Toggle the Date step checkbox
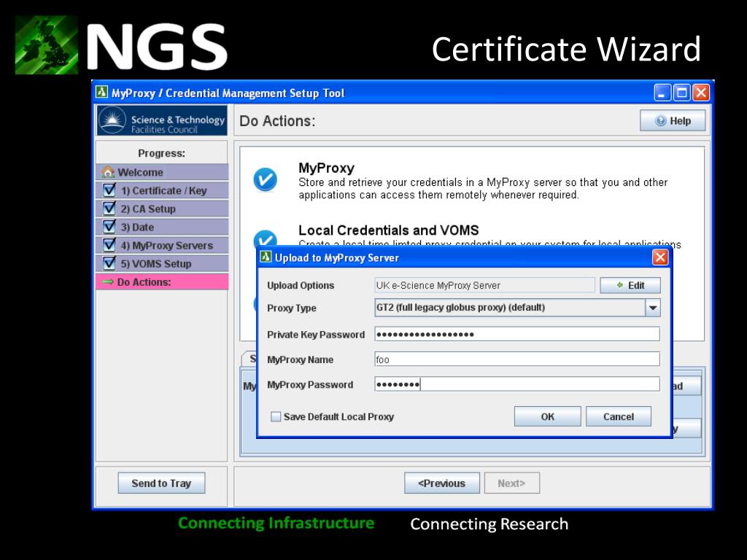 coord(109,226)
